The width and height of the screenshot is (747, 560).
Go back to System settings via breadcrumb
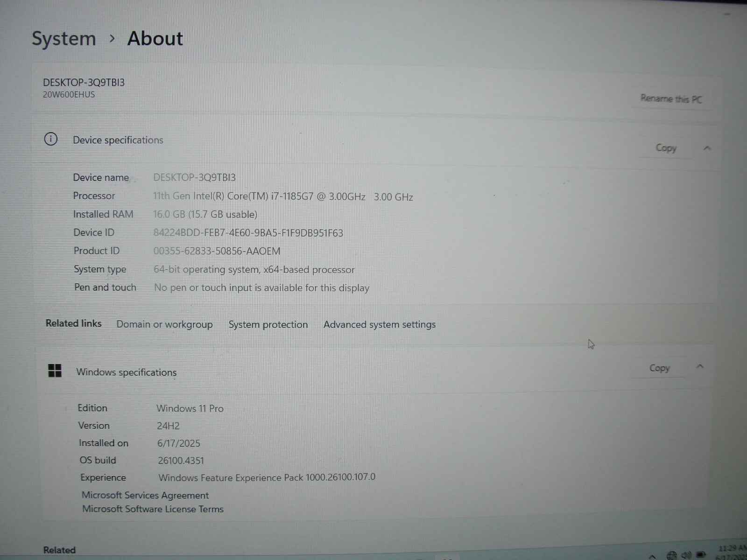pos(64,38)
